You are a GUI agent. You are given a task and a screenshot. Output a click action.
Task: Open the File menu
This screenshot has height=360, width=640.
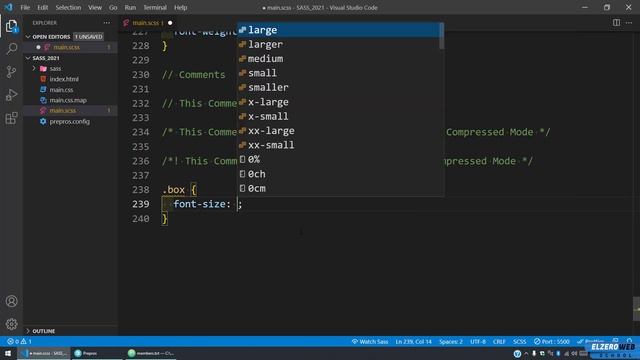25,7
